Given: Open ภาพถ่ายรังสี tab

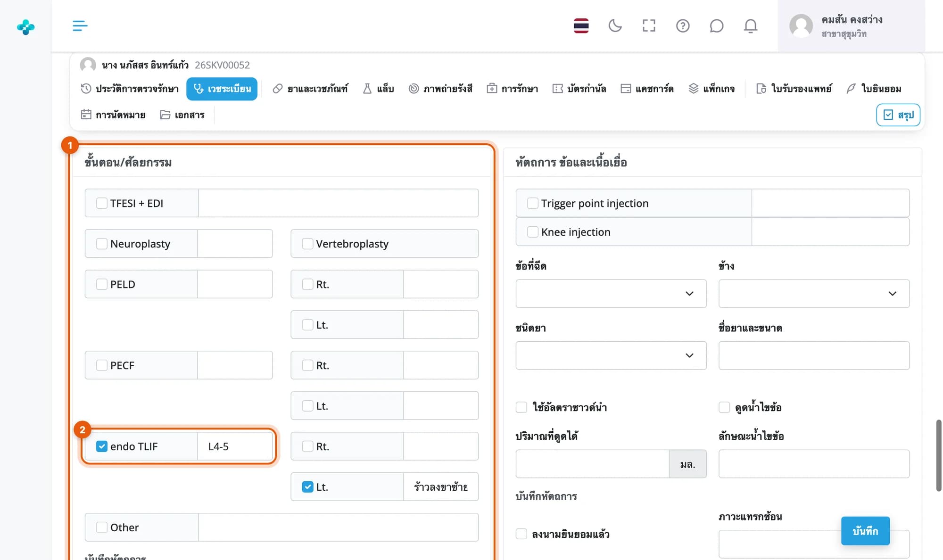Looking at the screenshot, I should click(x=440, y=89).
